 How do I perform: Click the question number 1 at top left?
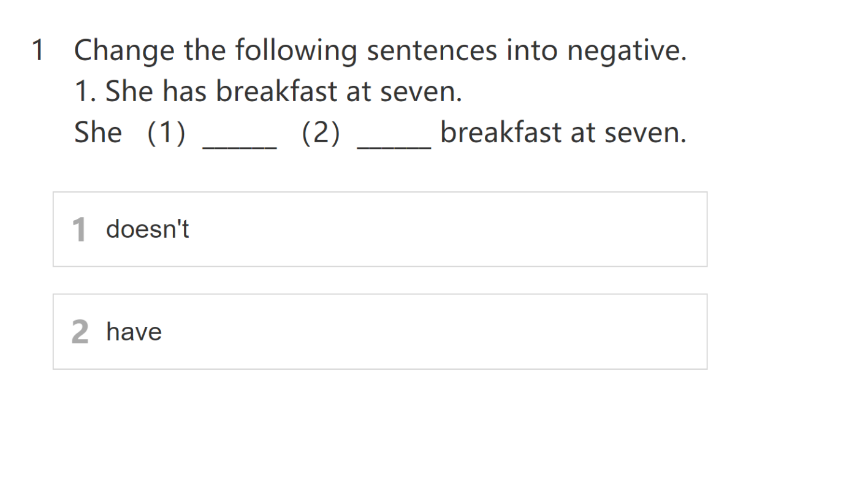coord(38,50)
